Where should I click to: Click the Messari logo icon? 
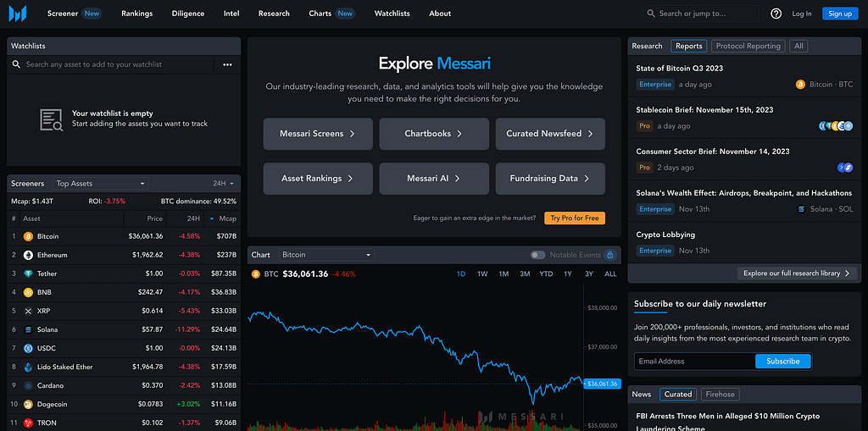click(18, 14)
